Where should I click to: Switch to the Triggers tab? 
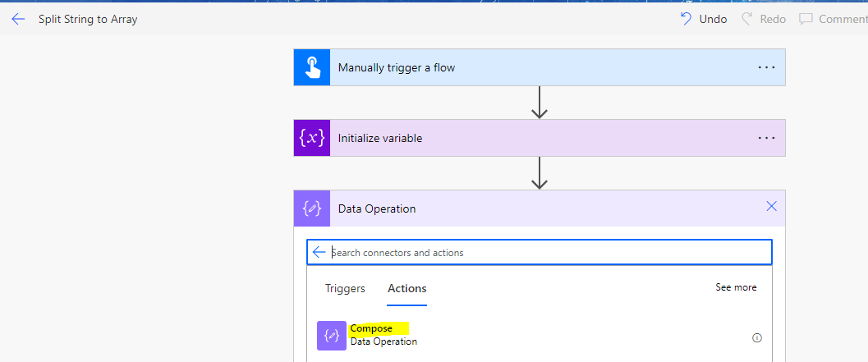click(x=345, y=288)
